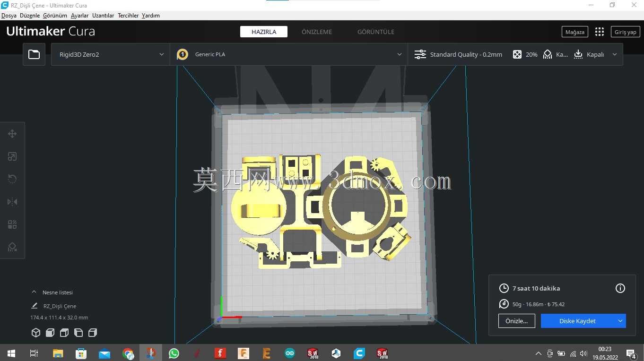Switch to 3D perspective view cube icon
The height and width of the screenshot is (361, 644).
(x=36, y=333)
